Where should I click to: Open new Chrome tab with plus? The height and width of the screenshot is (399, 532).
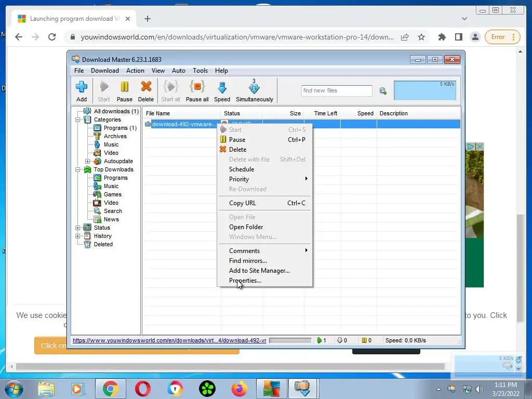coord(147,19)
